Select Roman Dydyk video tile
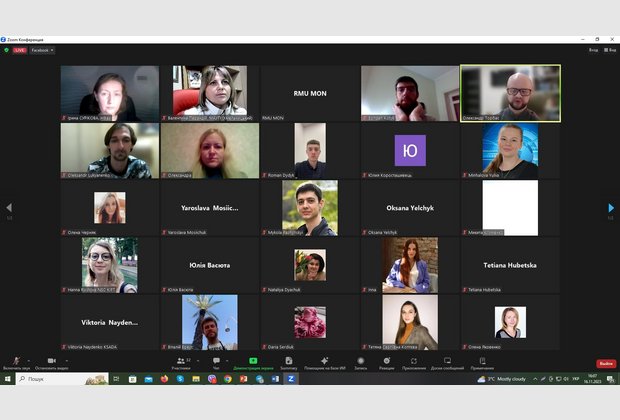 pyautogui.click(x=310, y=151)
